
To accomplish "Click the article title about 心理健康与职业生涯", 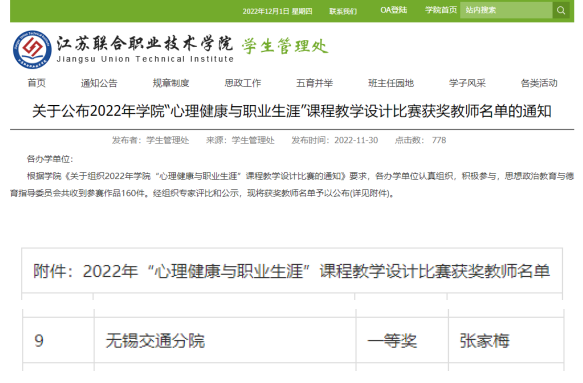I will [292, 111].
